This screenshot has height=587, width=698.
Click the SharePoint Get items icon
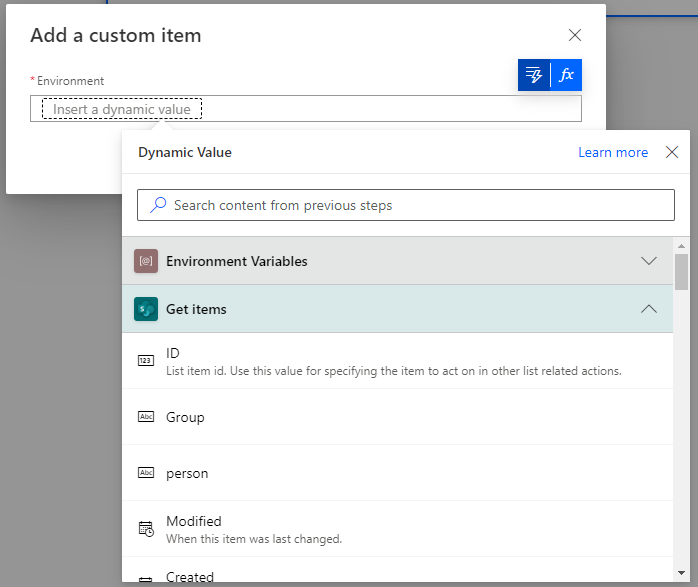[x=146, y=309]
